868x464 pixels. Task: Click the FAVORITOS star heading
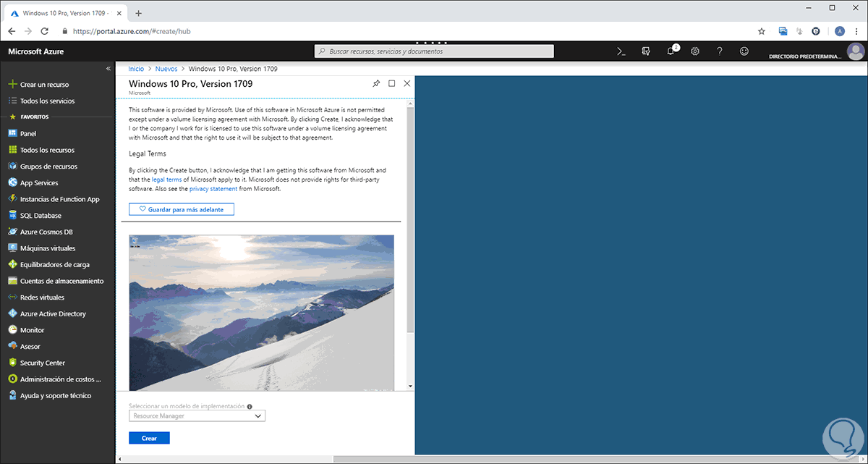29,117
